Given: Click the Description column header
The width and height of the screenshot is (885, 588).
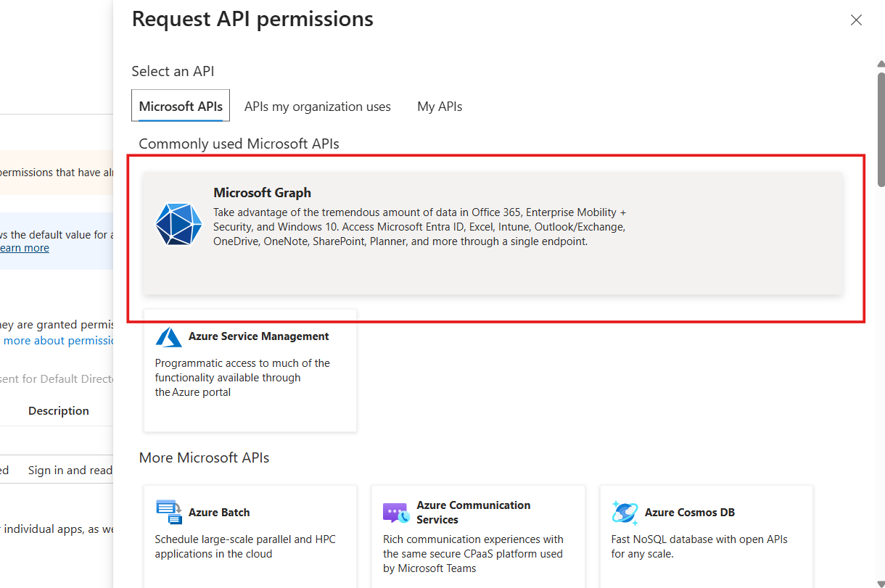Looking at the screenshot, I should coord(59,411).
